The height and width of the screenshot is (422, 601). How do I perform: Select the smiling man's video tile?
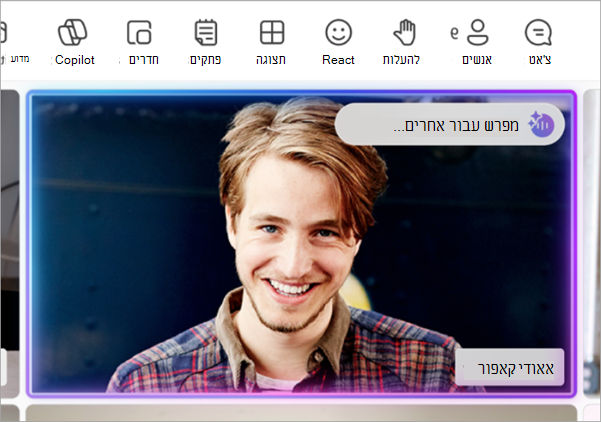(301, 244)
